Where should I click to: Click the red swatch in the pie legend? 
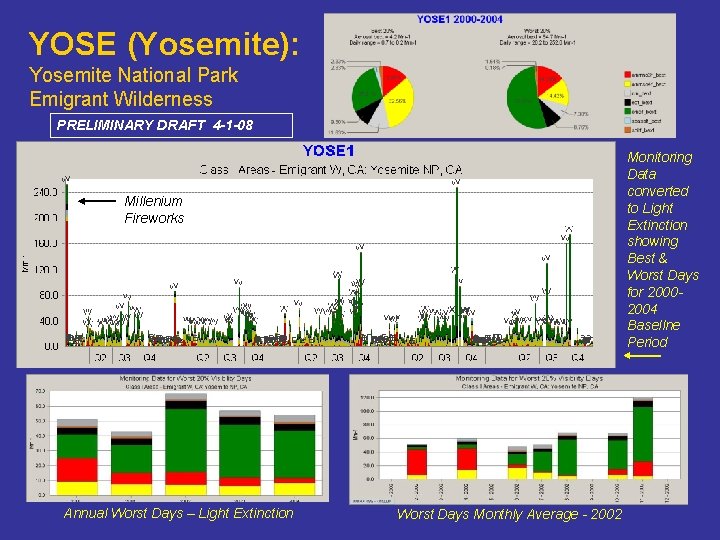(627, 74)
